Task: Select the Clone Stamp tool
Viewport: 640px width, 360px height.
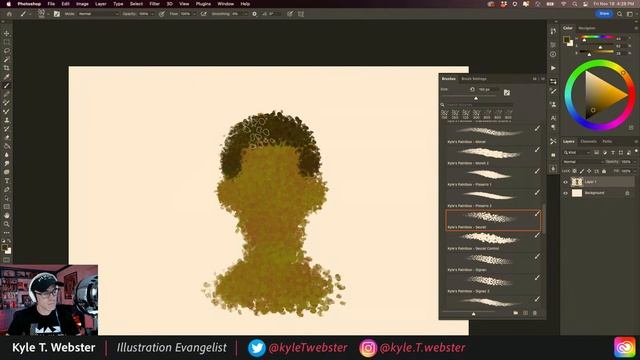Action: [7, 120]
